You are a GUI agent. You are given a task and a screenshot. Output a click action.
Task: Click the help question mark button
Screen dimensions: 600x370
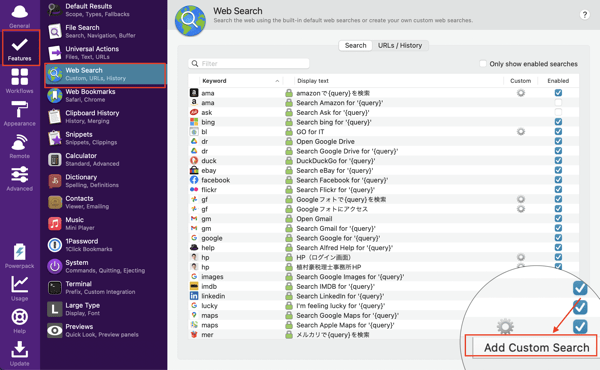click(584, 15)
